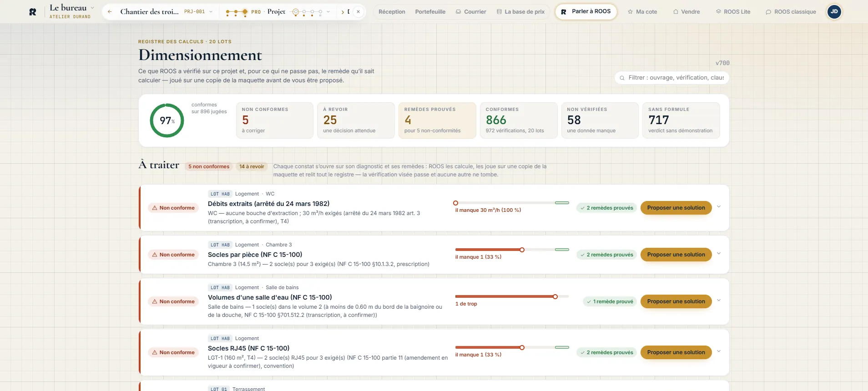Viewport: 868px width, 391px height.
Task: Open the Portefeuille tab
Action: click(x=430, y=12)
